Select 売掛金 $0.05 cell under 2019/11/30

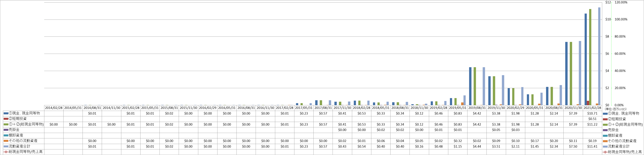pyautogui.click(x=496, y=130)
